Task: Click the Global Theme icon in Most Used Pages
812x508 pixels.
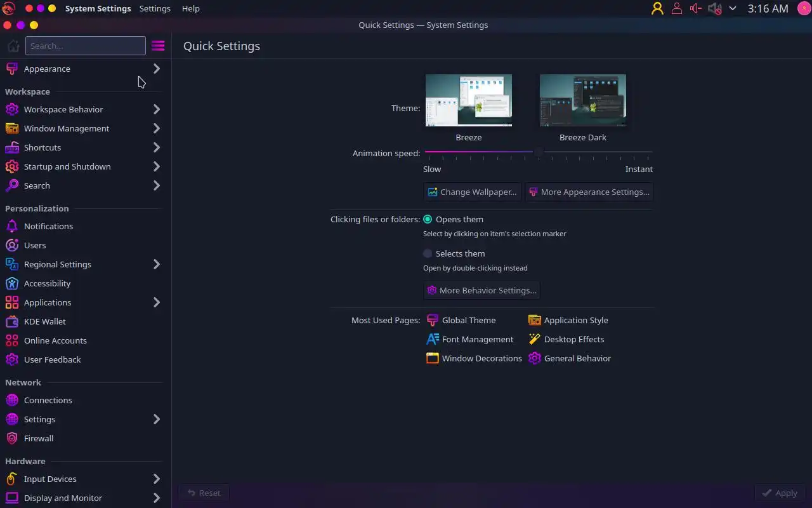Action: point(433,320)
